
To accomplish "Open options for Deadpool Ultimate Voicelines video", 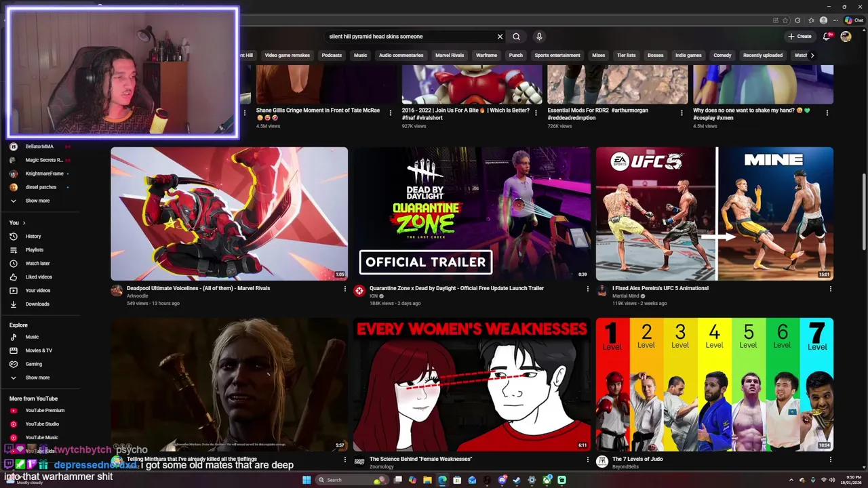I will point(344,289).
